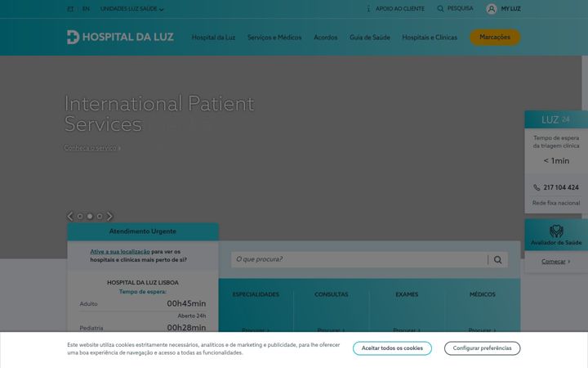The height and width of the screenshot is (368, 588).
Task: Open the Hospitais e Clínicas menu
Action: pyautogui.click(x=430, y=37)
